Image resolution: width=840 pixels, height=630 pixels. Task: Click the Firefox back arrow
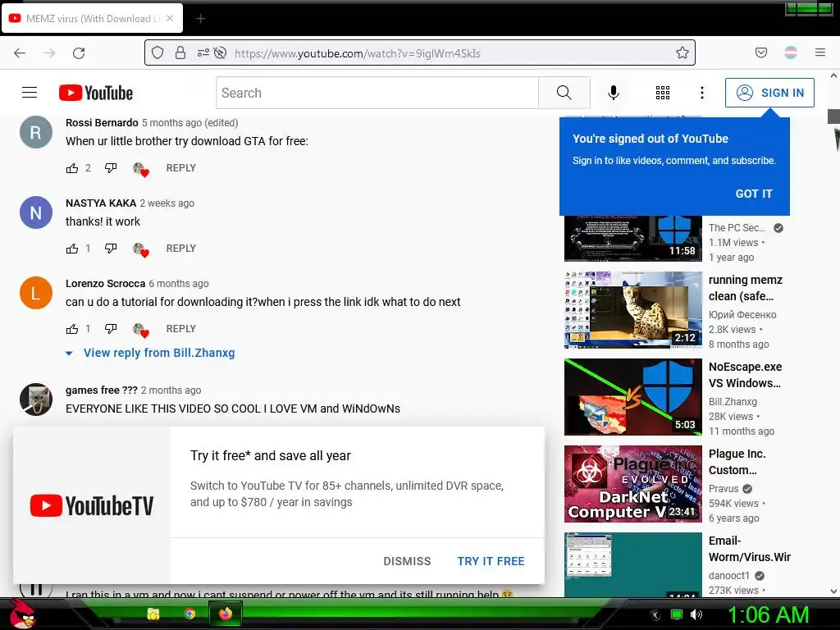(20, 53)
